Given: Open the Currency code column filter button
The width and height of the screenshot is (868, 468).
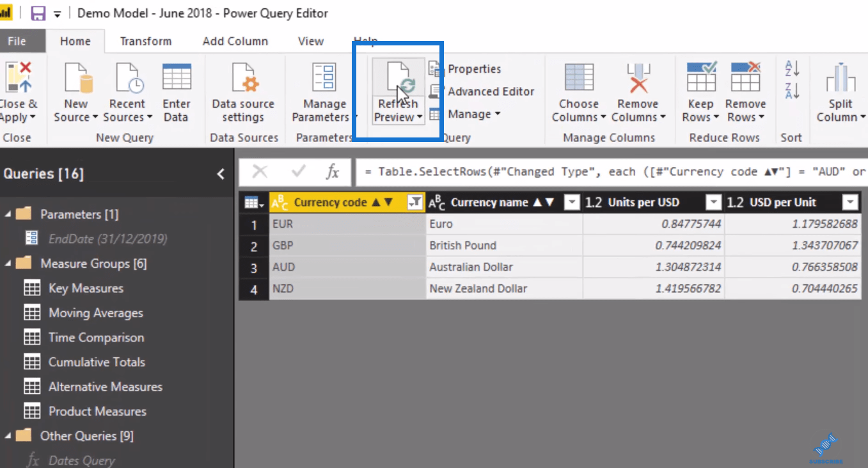Looking at the screenshot, I should coord(415,203).
